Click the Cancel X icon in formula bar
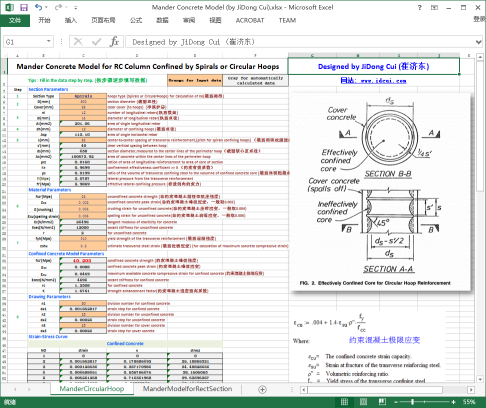 pyautogui.click(x=78, y=42)
